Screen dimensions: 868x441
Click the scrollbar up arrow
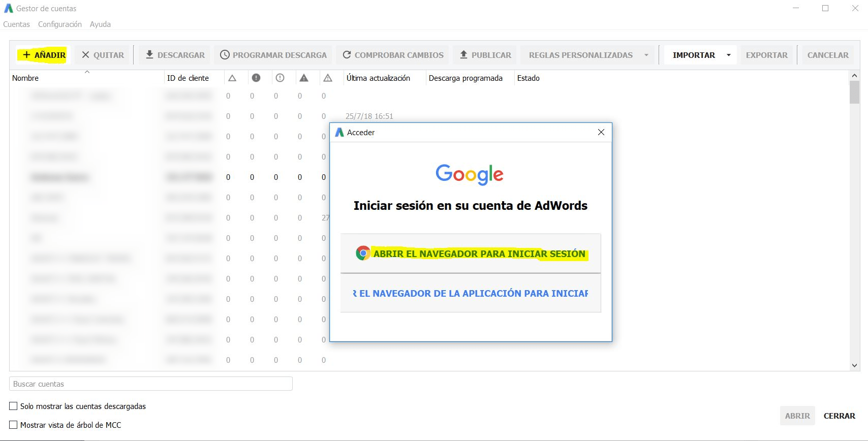854,75
